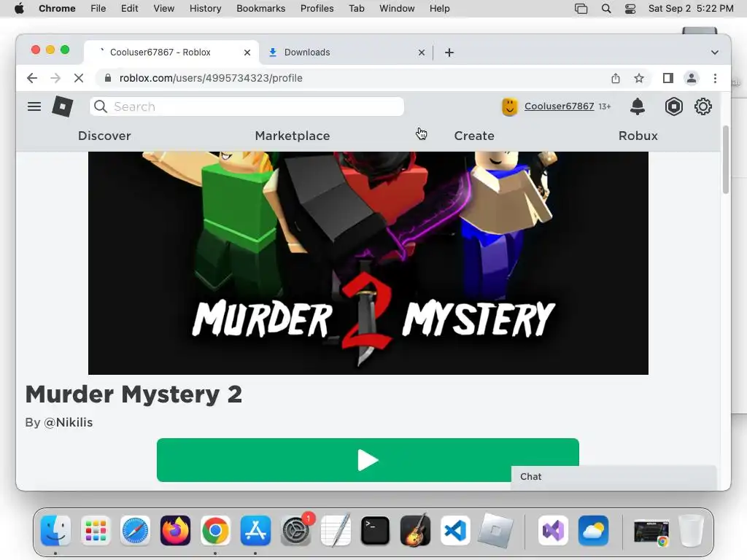Viewport: 747px width, 560px height.
Task: Open the Apple menu
Action: 19,9
